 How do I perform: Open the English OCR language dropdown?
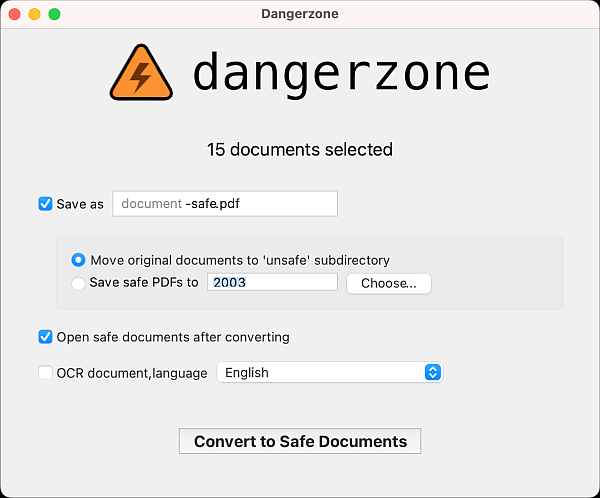point(330,372)
